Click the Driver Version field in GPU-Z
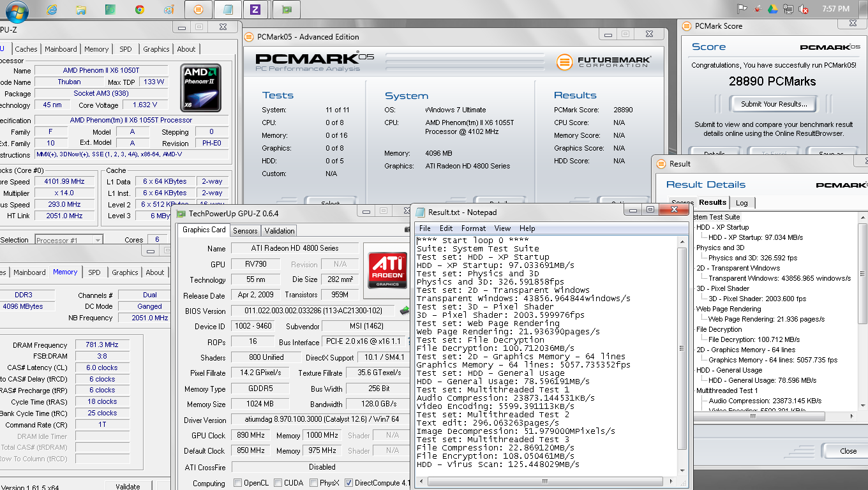 (320, 420)
